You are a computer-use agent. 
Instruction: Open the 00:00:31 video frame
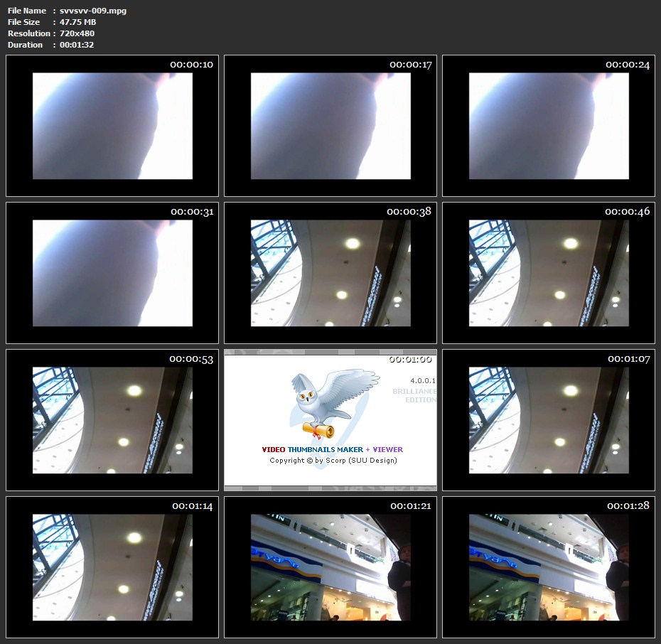(112, 273)
